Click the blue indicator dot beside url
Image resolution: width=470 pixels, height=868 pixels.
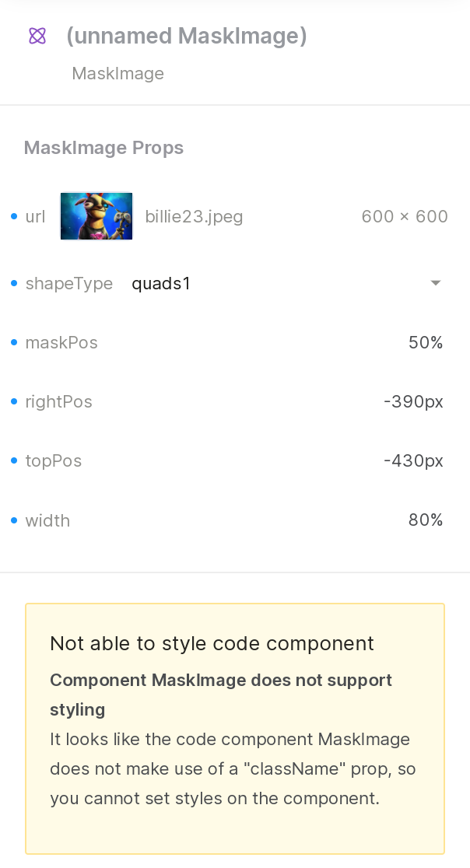(14, 216)
